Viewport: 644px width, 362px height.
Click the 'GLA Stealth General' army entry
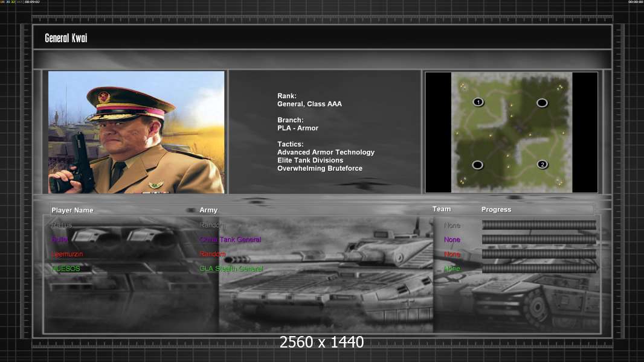[x=231, y=268]
